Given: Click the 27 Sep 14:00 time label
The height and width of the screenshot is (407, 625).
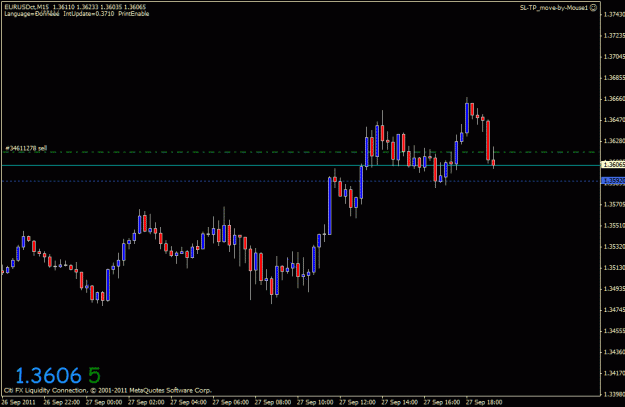Looking at the screenshot, I should (399, 402).
